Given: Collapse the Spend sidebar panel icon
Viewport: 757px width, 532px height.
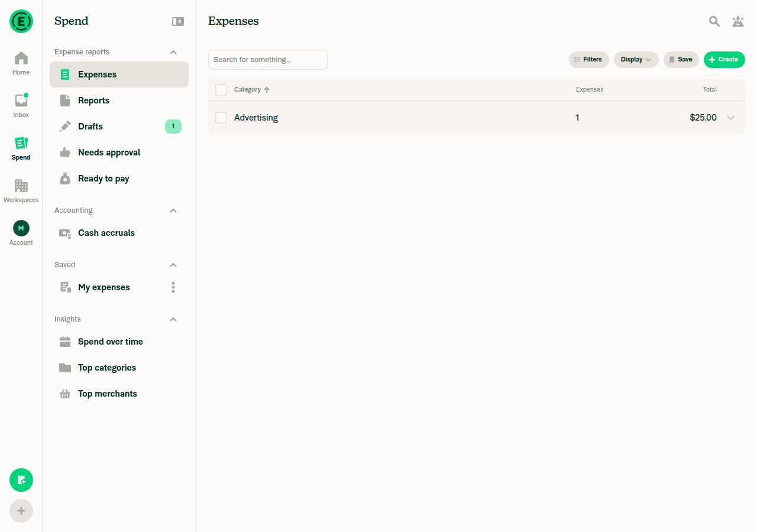Looking at the screenshot, I should pyautogui.click(x=177, y=21).
